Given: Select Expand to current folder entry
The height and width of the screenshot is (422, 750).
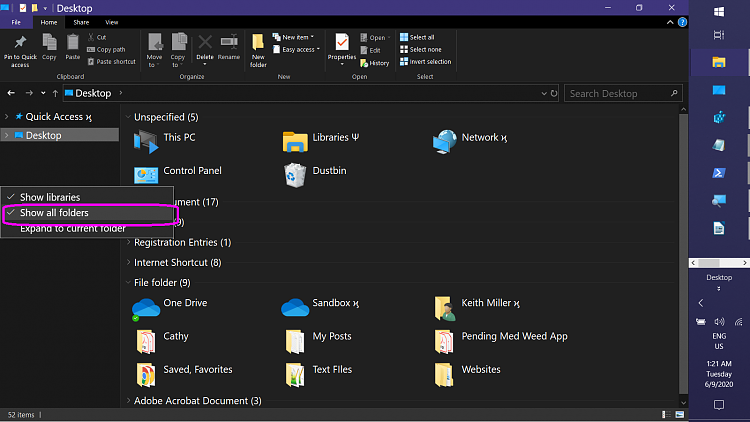Looking at the screenshot, I should 72,229.
